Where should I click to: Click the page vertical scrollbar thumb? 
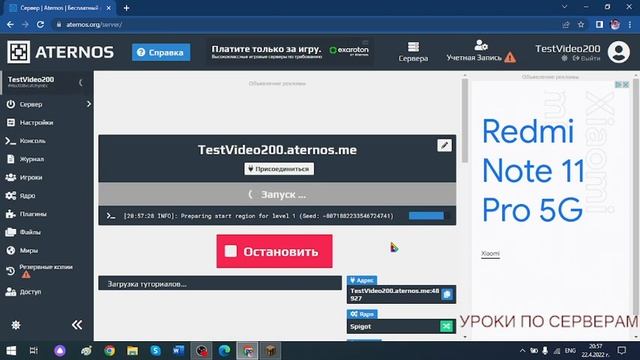pos(464,120)
